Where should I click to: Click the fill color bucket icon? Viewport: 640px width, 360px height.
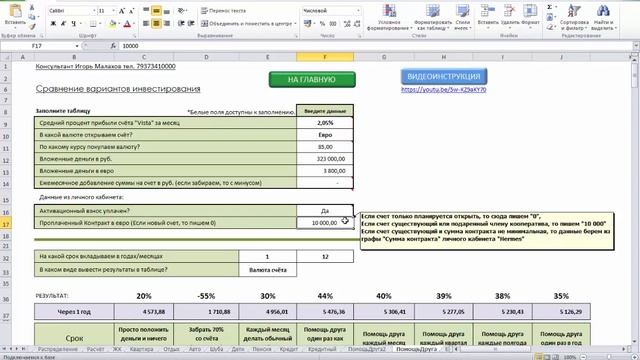pos(112,24)
